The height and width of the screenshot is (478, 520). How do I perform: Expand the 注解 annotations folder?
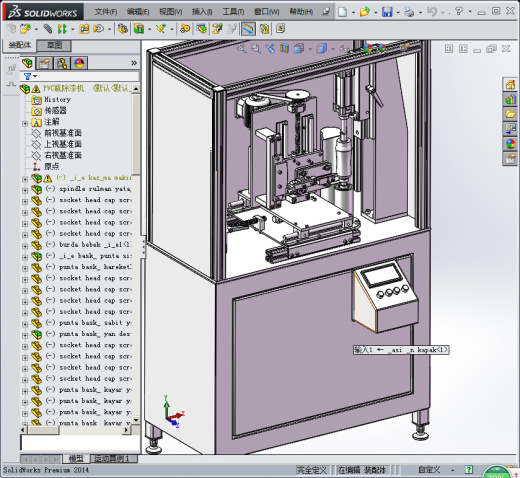coord(25,124)
